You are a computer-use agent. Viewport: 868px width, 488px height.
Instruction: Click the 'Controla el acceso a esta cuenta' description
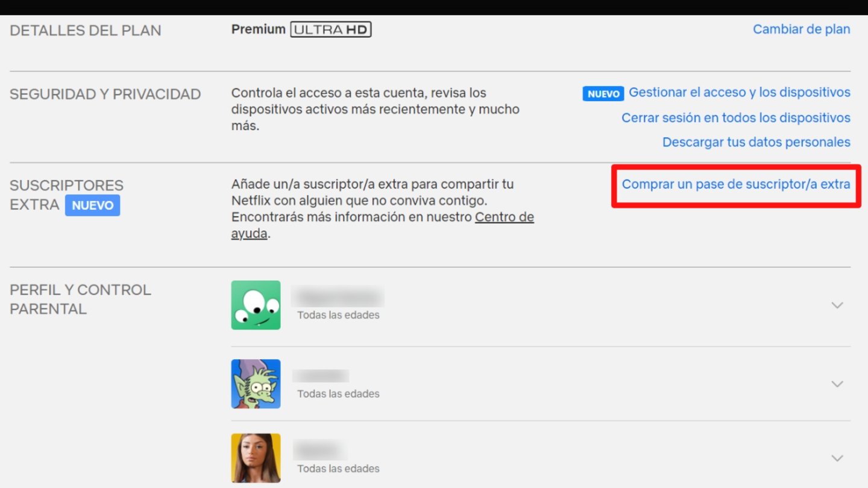tap(376, 110)
